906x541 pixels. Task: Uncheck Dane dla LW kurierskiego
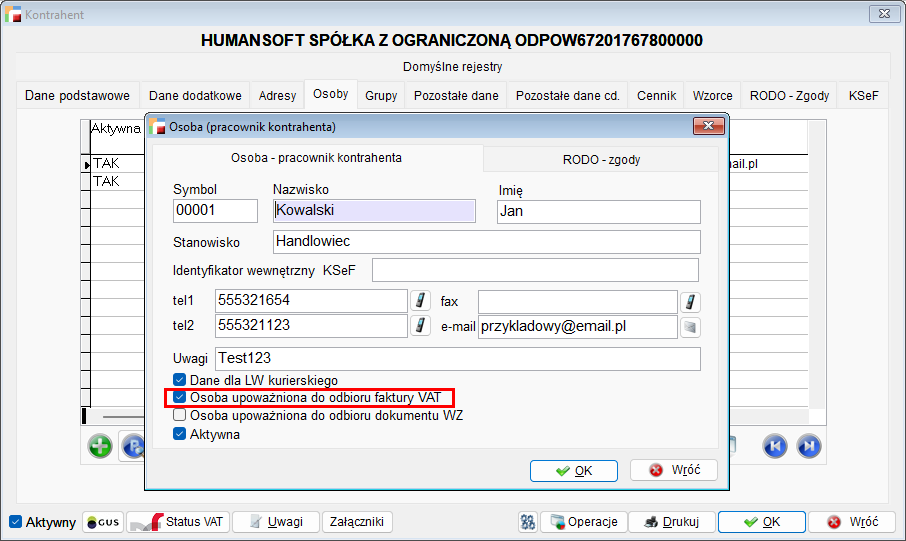click(180, 380)
